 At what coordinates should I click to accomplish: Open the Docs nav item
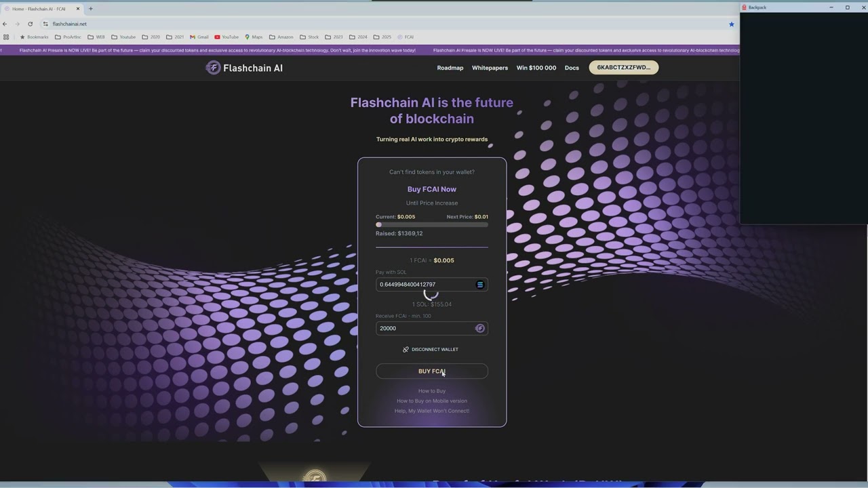pyautogui.click(x=572, y=68)
